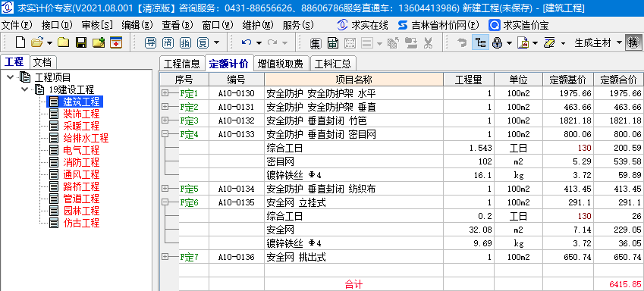Click the 复 toolbar icon
This screenshot has height=291, width=644.
(x=203, y=42)
